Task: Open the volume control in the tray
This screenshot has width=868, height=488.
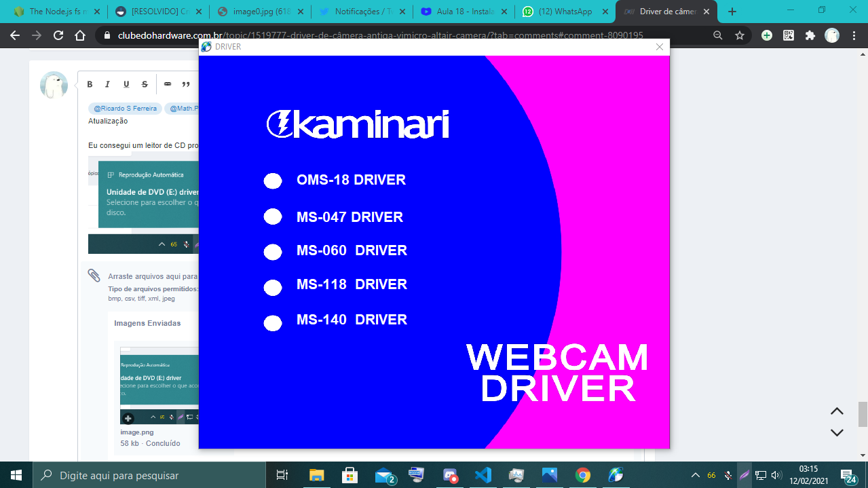Action: coord(776,475)
